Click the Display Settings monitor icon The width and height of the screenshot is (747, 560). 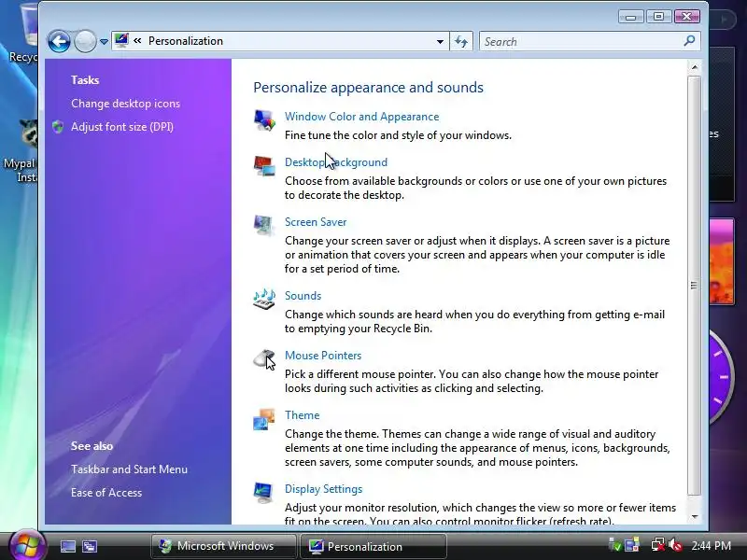point(263,493)
